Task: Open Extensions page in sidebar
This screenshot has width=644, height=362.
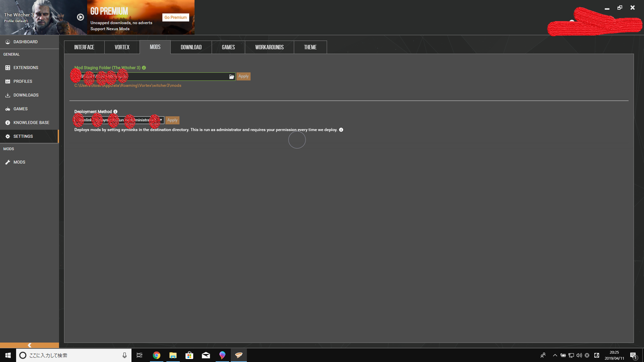Action: 29,67
